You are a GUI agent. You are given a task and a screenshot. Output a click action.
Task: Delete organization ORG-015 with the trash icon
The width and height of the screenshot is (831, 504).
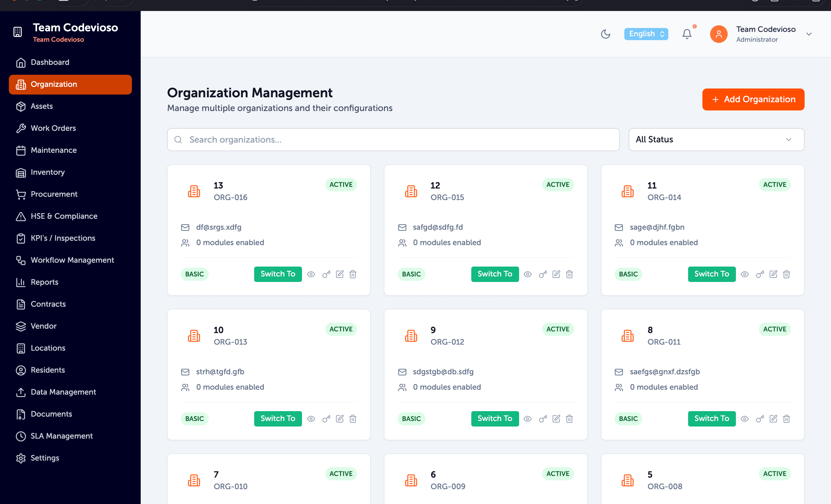569,274
